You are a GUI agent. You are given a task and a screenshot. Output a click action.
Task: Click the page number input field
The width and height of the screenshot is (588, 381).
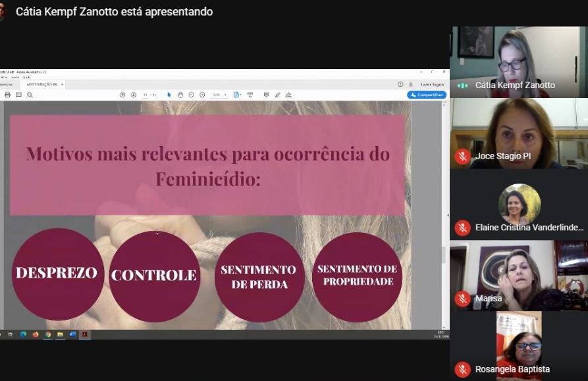tap(146, 95)
